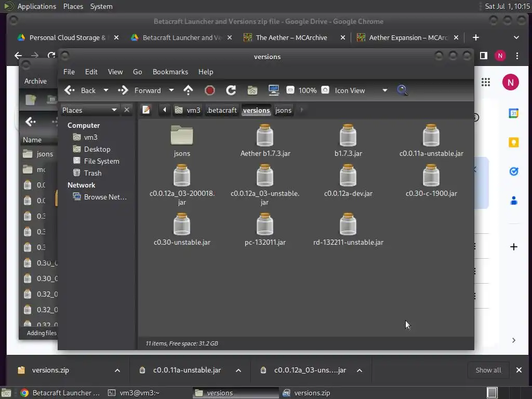Select the c0.0.12a_03-unstable.jar file icon
This screenshot has height=399, width=532.
pyautogui.click(x=265, y=176)
